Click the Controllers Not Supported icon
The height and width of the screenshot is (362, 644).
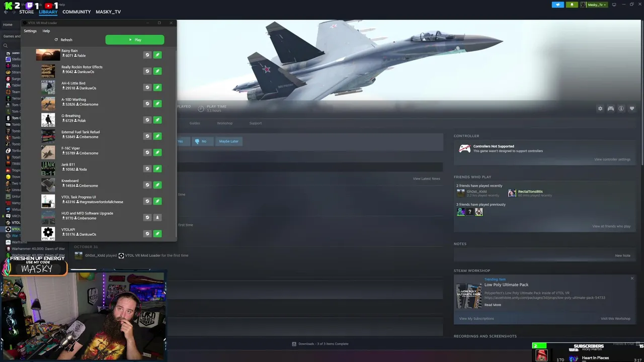pyautogui.click(x=464, y=149)
